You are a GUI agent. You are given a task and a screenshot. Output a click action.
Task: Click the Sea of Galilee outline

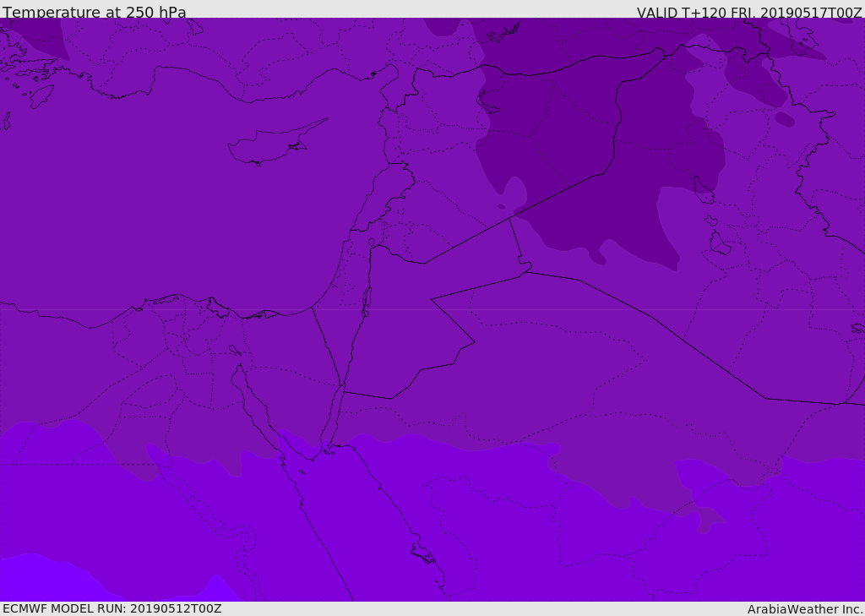tap(372, 243)
